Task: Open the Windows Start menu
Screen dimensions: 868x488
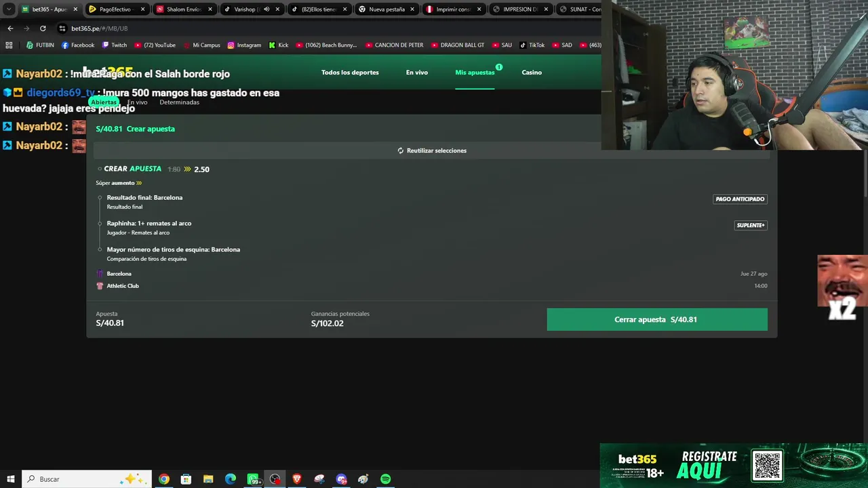Action: [11, 479]
